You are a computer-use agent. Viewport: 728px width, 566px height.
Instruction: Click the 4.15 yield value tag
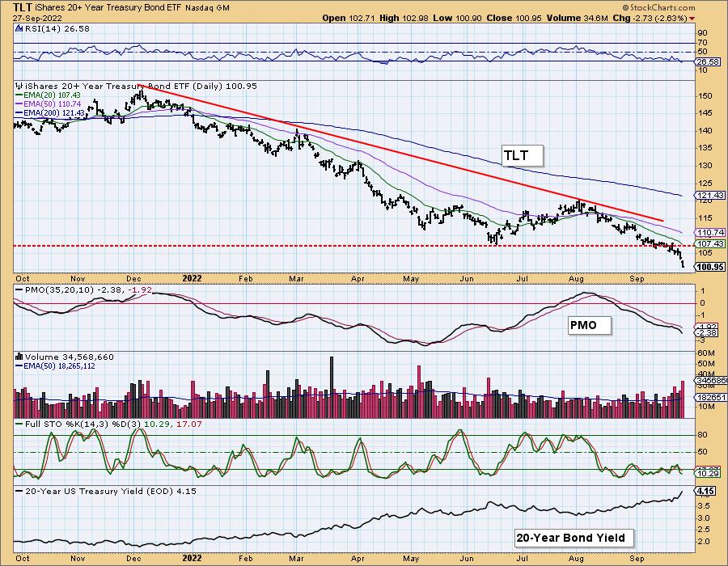pos(705,491)
